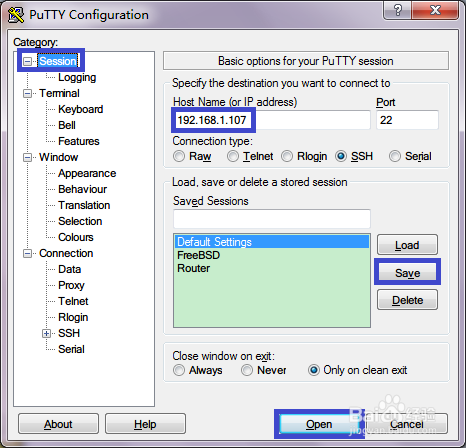Viewport: 466px width, 448px height.
Task: Click Open to start the connection
Action: click(x=319, y=424)
